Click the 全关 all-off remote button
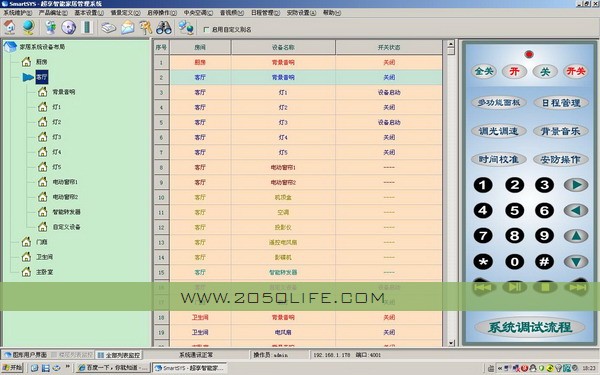This screenshot has width=600, height=375. pyautogui.click(x=484, y=71)
